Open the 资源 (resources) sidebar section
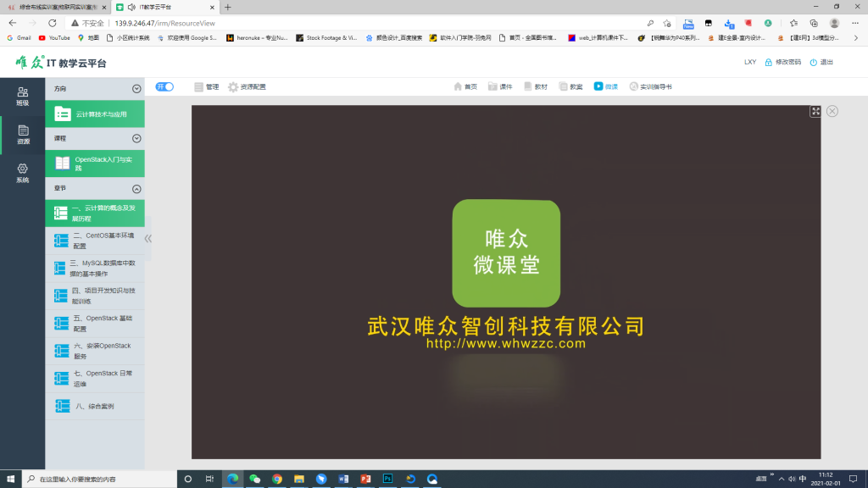The image size is (868, 488). click(x=22, y=135)
